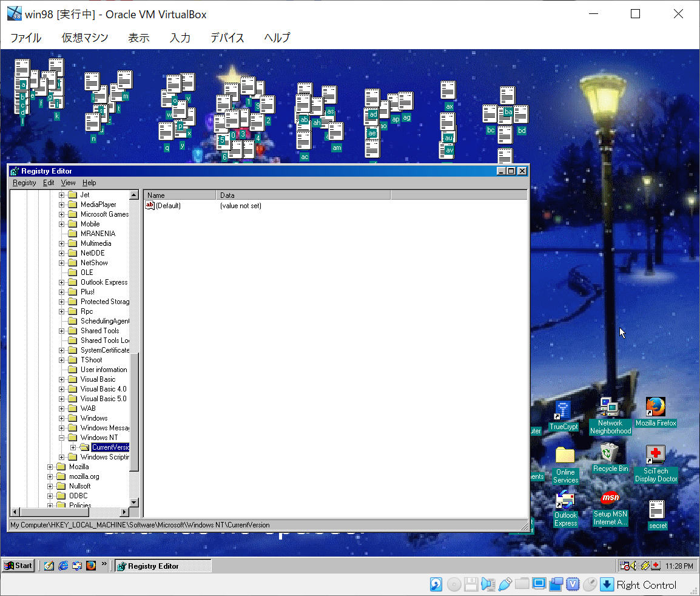Viewport: 700px width, 596px height.
Task: Select the SchedulingAgent registry key
Action: pos(104,321)
